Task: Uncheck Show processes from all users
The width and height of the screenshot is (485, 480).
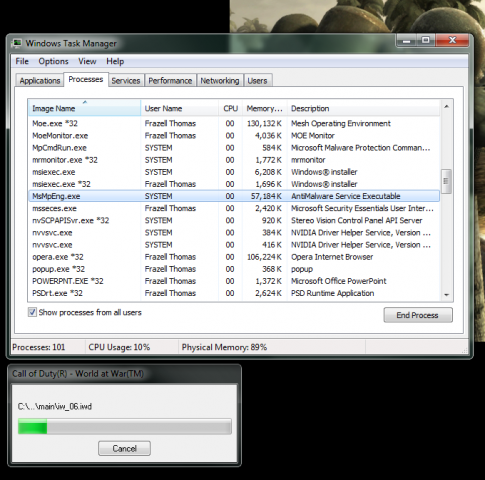Action: (x=32, y=313)
